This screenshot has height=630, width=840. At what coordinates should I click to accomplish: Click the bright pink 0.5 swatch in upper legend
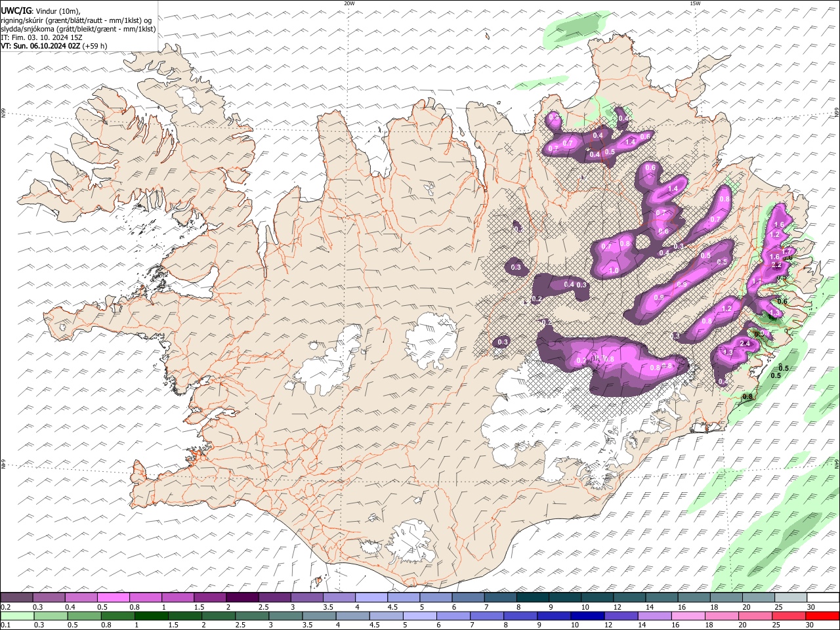coord(113,598)
